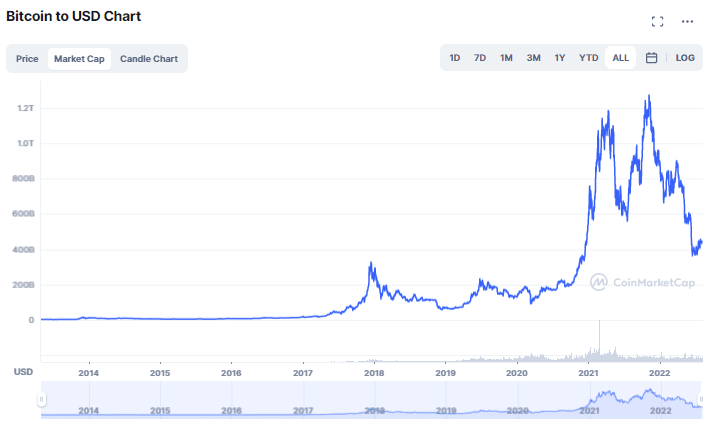
Task: Show the Candle Chart view
Action: [x=149, y=59]
